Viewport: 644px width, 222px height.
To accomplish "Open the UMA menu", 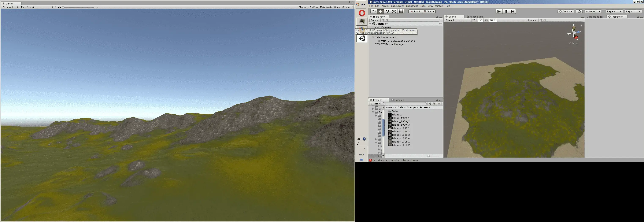I will [x=430, y=6].
